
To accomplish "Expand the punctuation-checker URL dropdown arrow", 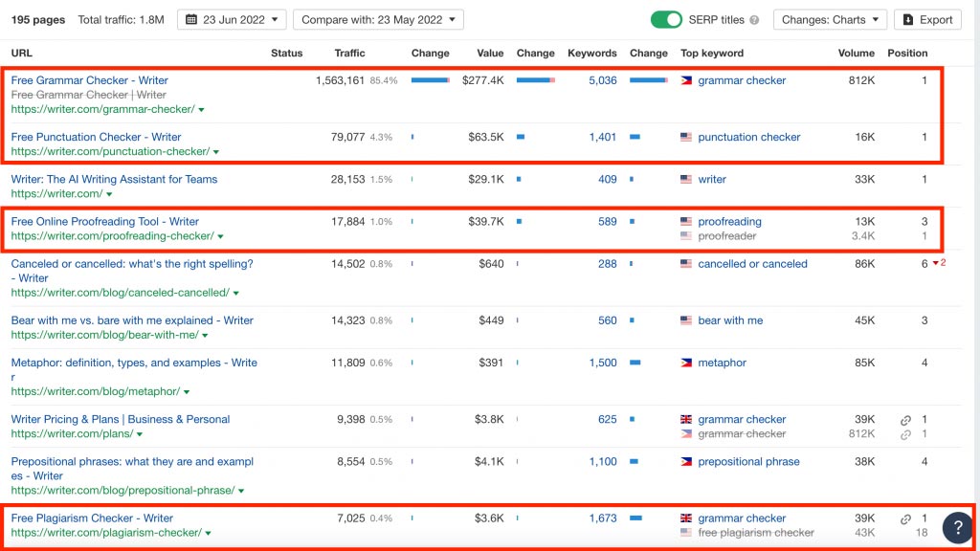I will tap(216, 152).
